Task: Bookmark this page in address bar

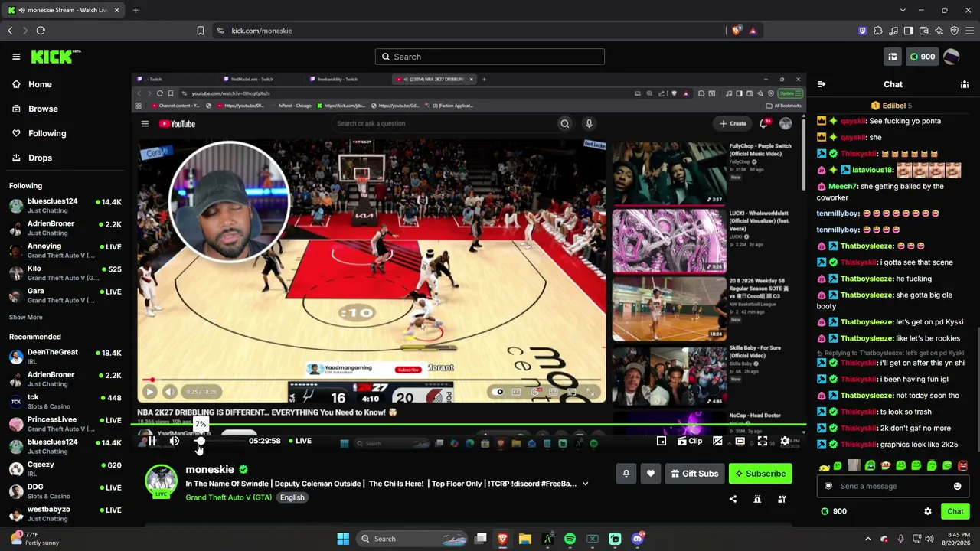Action: coord(201,31)
